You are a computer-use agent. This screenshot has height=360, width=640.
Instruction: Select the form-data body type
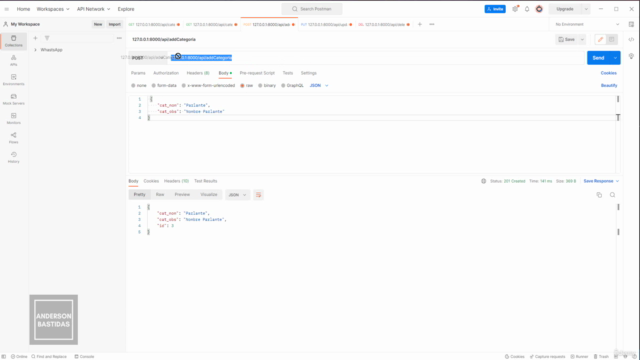[x=164, y=86]
